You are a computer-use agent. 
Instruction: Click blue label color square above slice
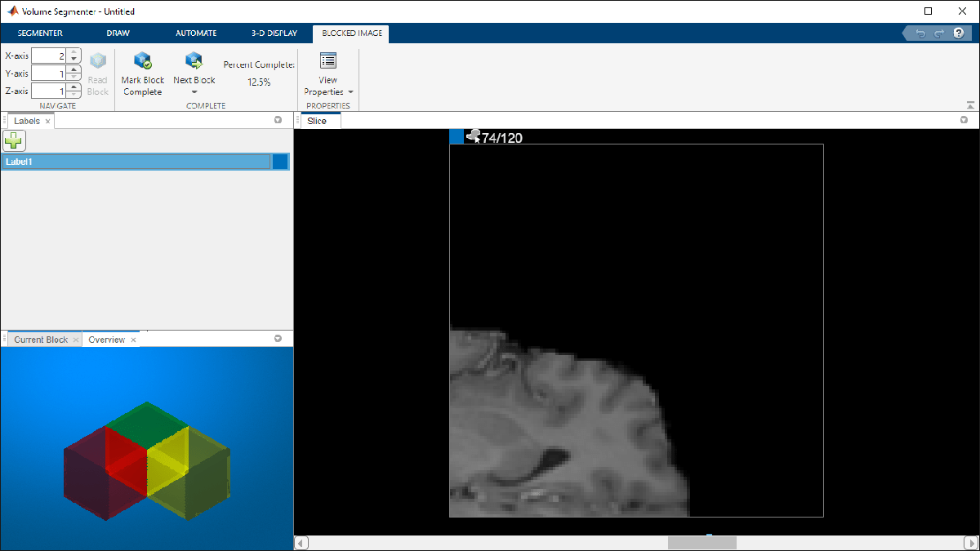click(457, 136)
